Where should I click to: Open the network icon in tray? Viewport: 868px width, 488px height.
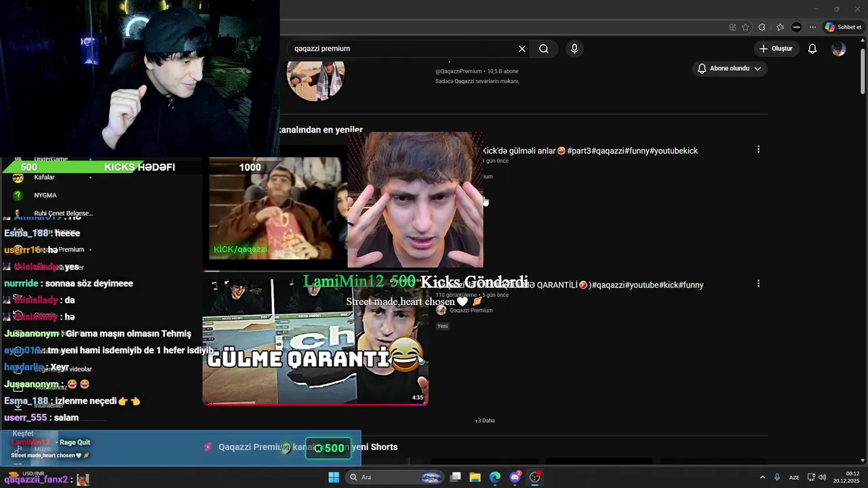[810, 477]
